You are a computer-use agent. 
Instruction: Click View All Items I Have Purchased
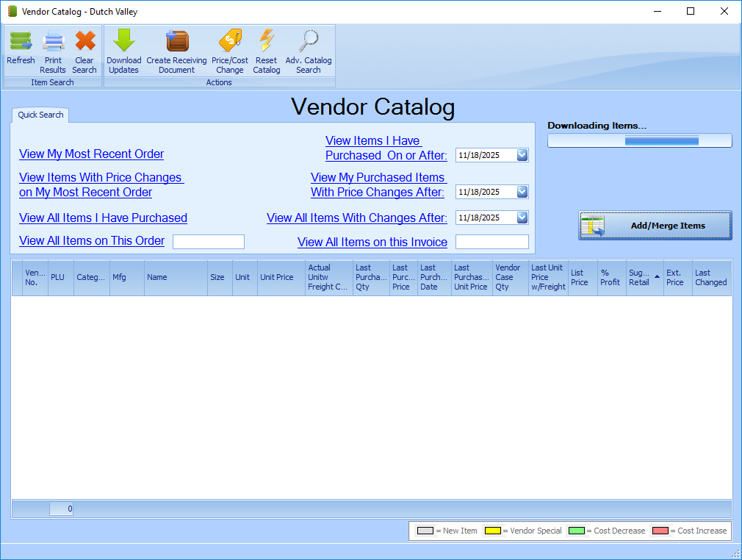[x=103, y=218]
